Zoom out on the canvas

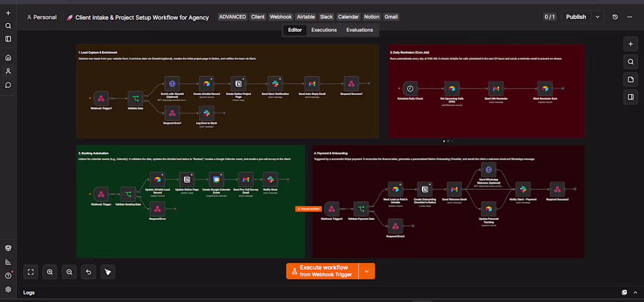[70, 272]
